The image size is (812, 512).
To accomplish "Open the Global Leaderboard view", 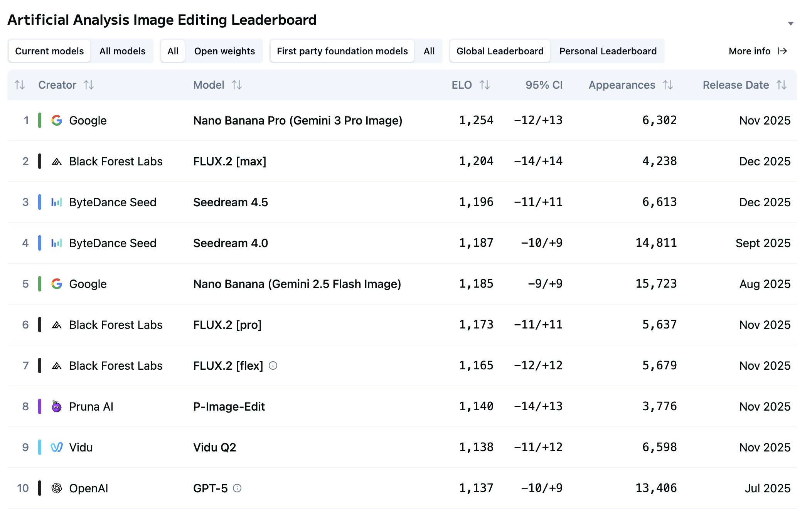I will pyautogui.click(x=500, y=51).
